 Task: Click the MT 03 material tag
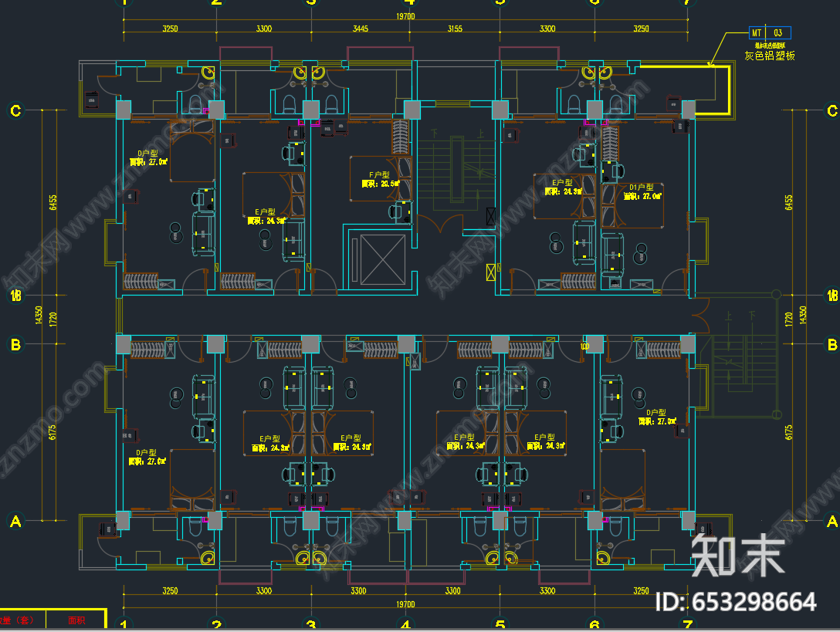point(769,33)
